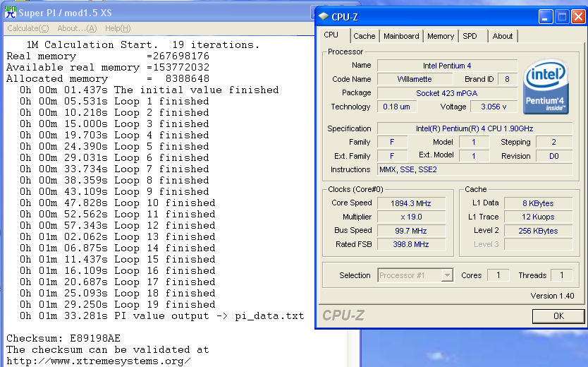Click the Code Name field showing Willamette
588x367 pixels.
pyautogui.click(x=415, y=79)
